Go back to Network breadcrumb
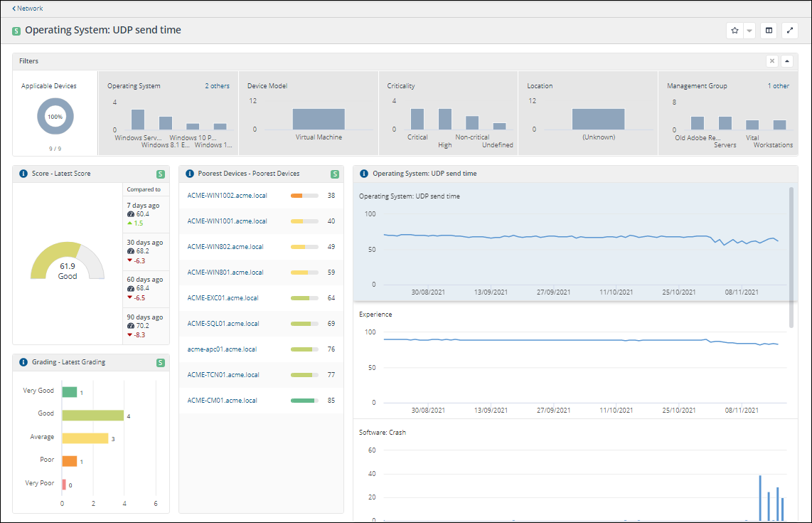 28,9
